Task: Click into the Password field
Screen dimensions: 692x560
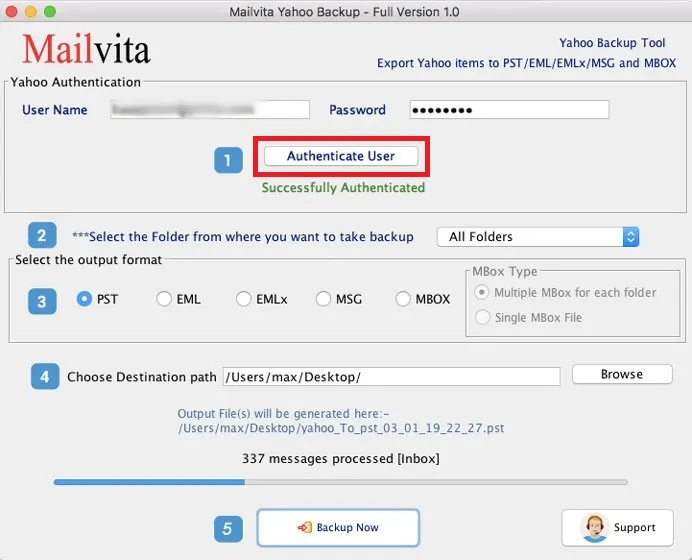Action: tap(508, 110)
